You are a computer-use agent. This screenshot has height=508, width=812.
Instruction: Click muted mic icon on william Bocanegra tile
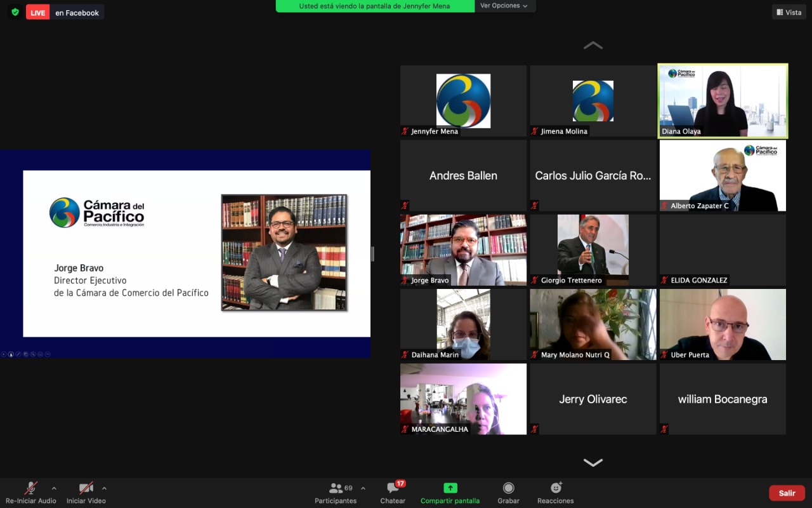click(664, 429)
